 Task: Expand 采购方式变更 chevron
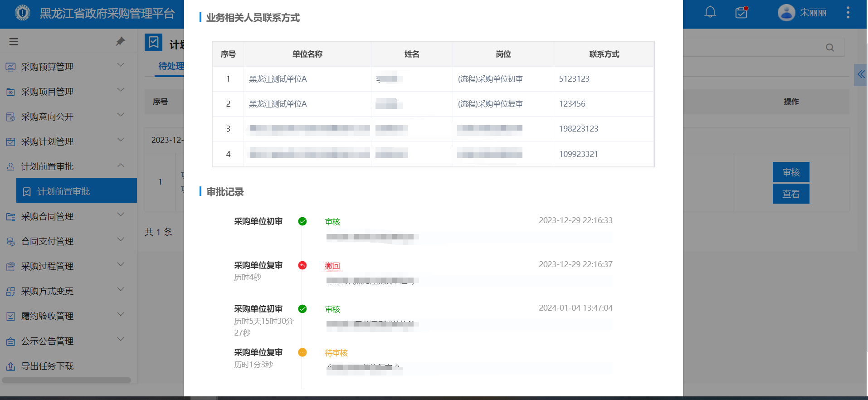[121, 290]
